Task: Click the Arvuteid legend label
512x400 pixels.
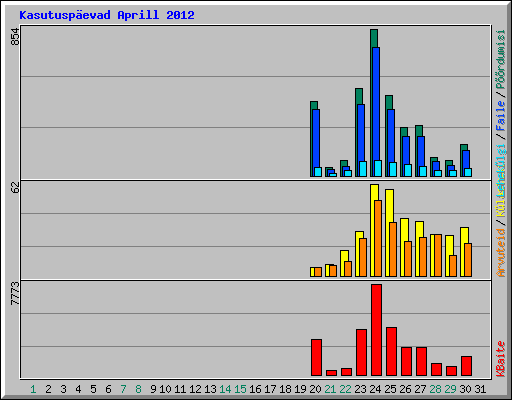Action: pos(501,253)
